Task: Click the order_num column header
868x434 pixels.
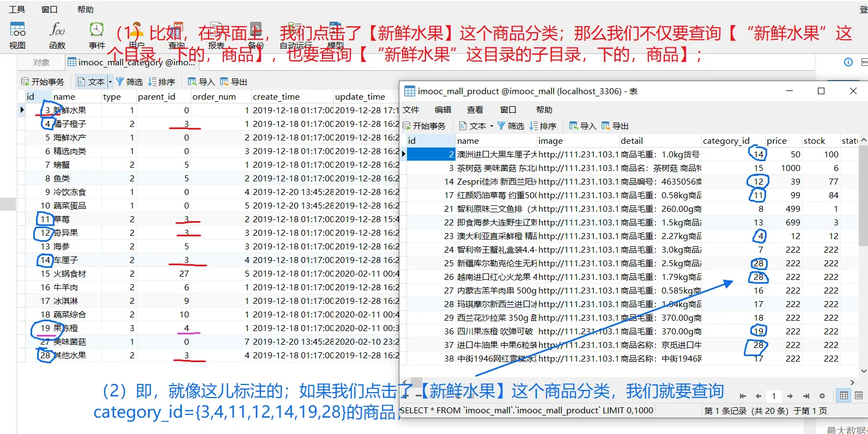Action: pos(220,96)
